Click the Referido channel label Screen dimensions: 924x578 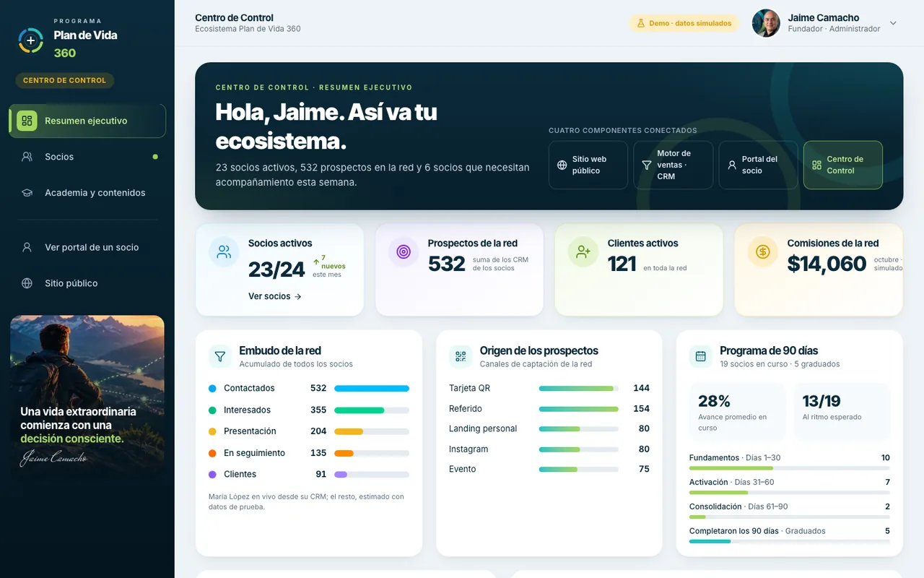pos(466,408)
